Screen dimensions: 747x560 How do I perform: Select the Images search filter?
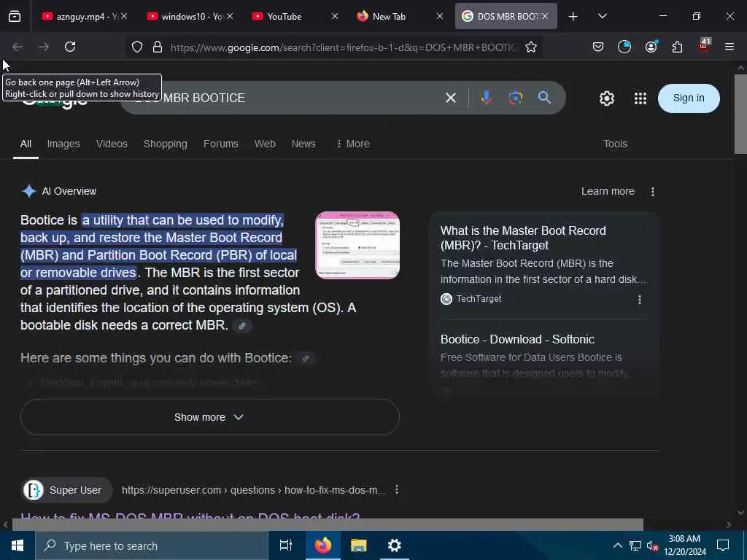(x=63, y=144)
